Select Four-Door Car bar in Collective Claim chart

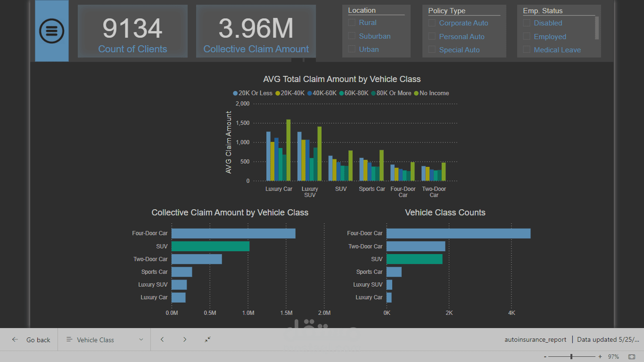tap(233, 233)
